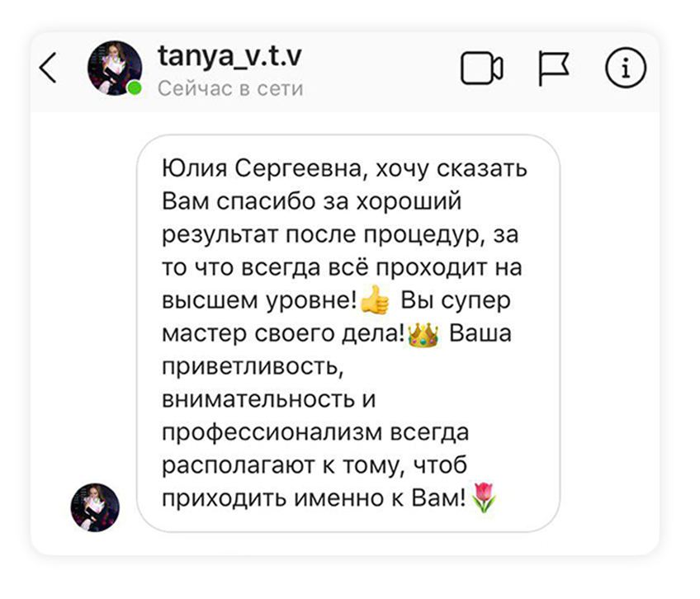Go back using the left chevron arrow
This screenshot has width=700, height=599.
(x=48, y=68)
